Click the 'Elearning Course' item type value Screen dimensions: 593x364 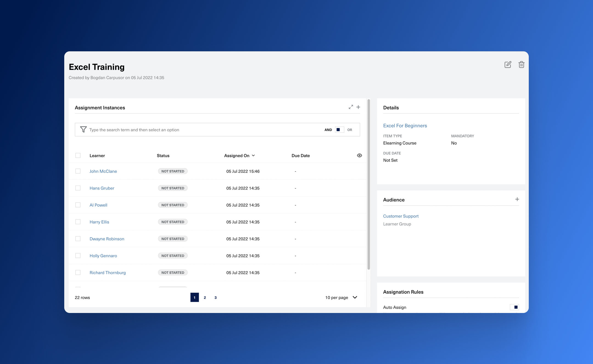tap(400, 143)
